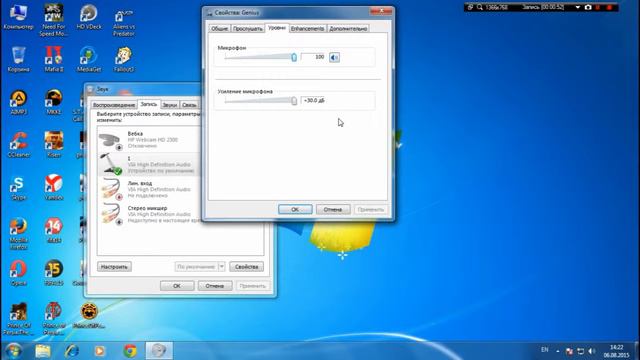
Task: Open MediaGet desktop shortcut
Action: click(89, 60)
